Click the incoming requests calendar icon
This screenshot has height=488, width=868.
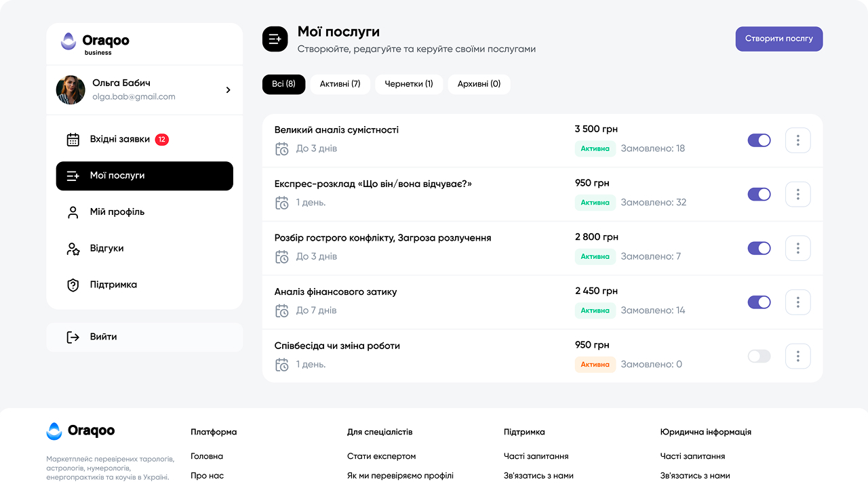pyautogui.click(x=73, y=140)
